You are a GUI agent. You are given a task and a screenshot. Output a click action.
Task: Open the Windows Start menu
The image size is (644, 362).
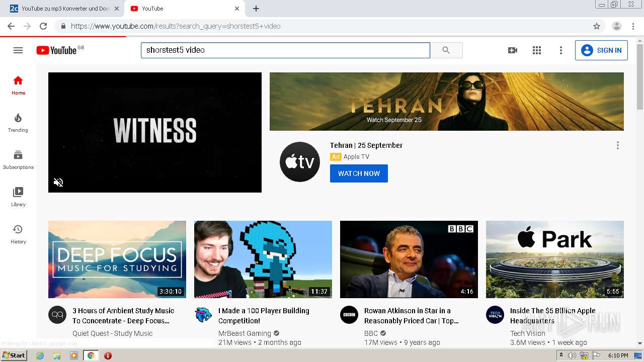tap(14, 355)
